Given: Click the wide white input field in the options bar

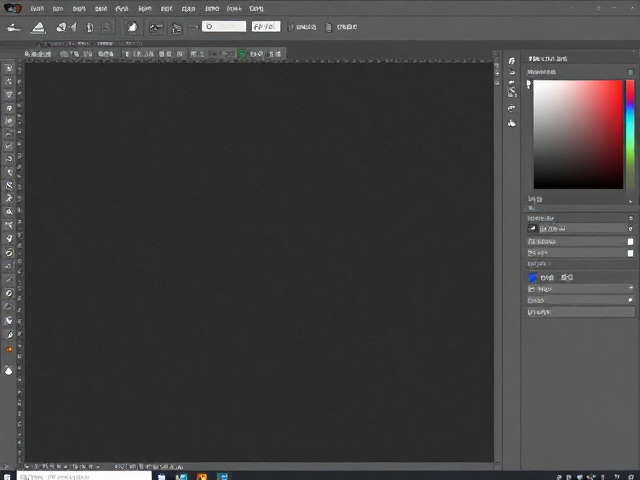Looking at the screenshot, I should pos(224,27).
